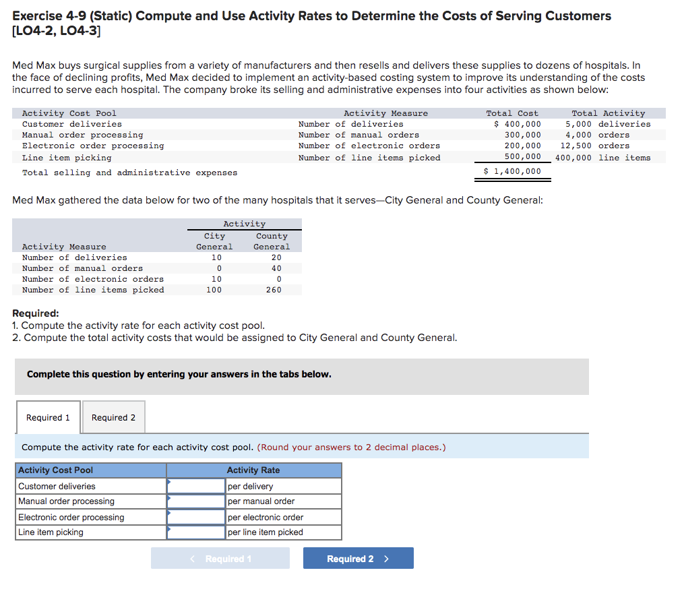682x616 pixels.
Task: Select the Activity Rate column header
Action: (253, 470)
